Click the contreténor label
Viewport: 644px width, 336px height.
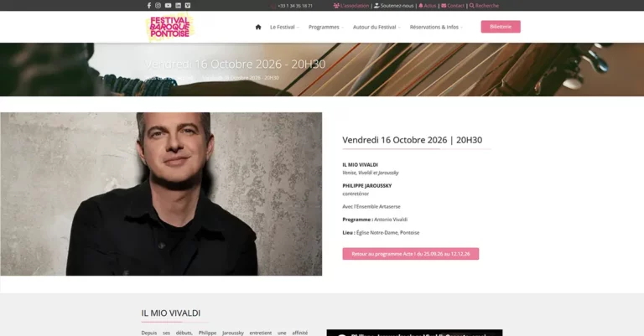point(356,194)
